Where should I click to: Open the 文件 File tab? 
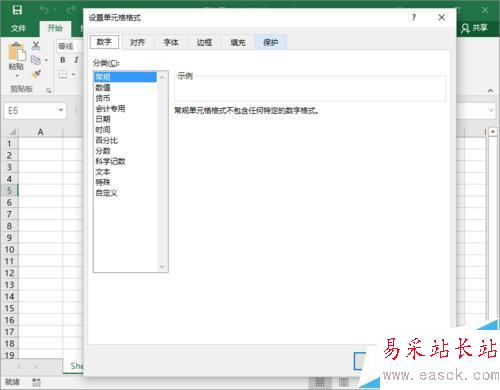18,28
